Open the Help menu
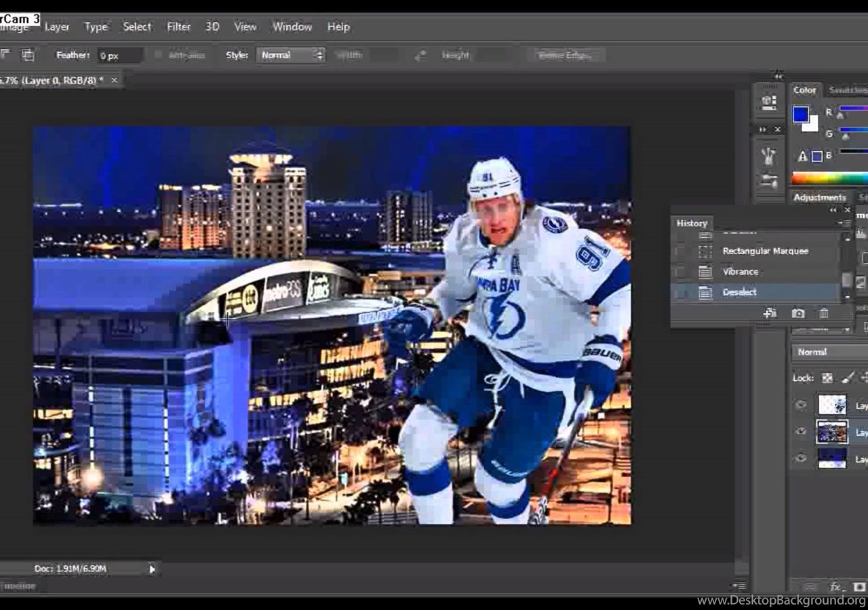 point(338,27)
